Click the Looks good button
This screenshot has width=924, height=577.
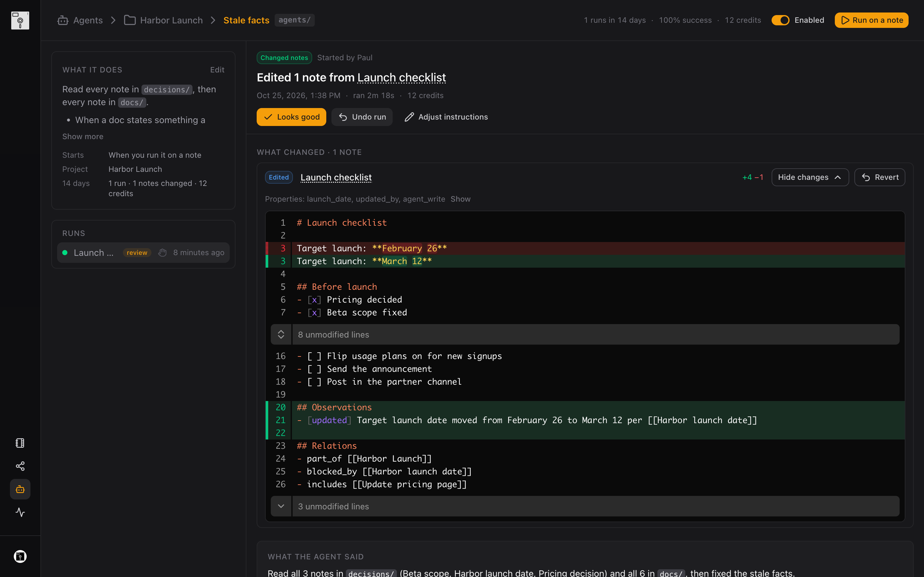(x=291, y=117)
